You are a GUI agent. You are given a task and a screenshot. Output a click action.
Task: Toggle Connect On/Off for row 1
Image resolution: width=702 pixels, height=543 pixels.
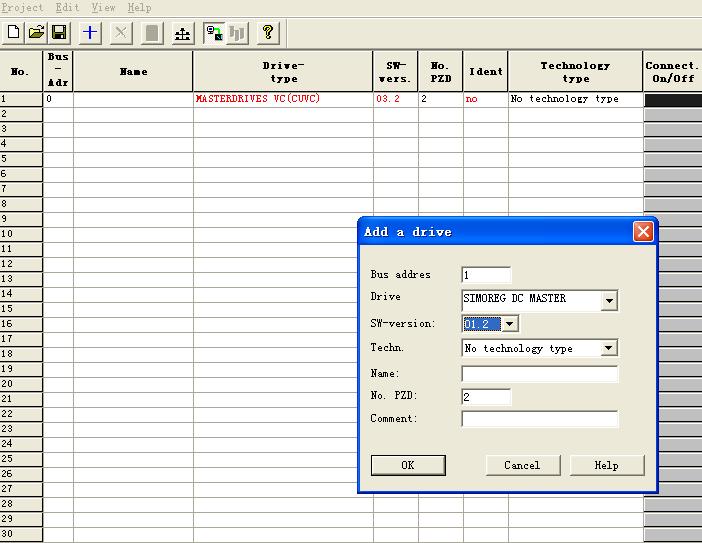(x=673, y=100)
